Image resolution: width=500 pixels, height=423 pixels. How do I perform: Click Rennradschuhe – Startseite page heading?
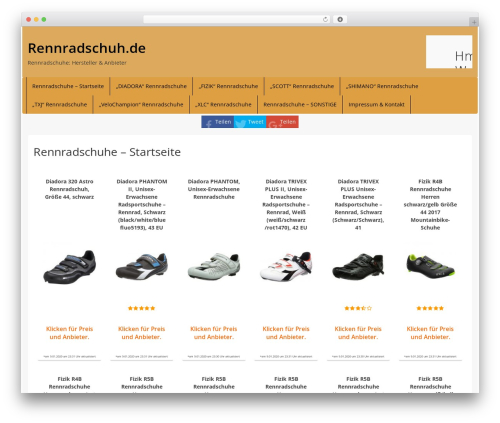[107, 152]
